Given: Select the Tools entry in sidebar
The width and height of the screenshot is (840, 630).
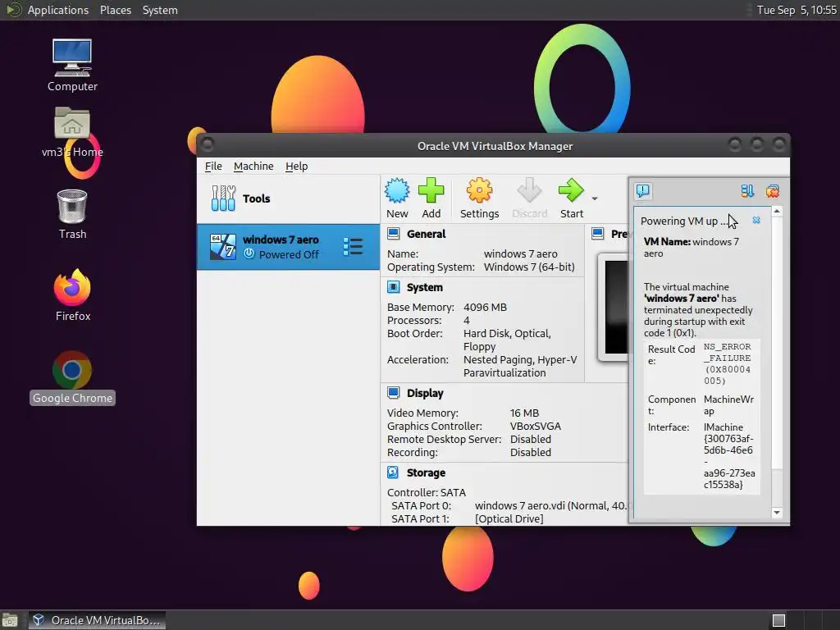Looking at the screenshot, I should (x=288, y=199).
